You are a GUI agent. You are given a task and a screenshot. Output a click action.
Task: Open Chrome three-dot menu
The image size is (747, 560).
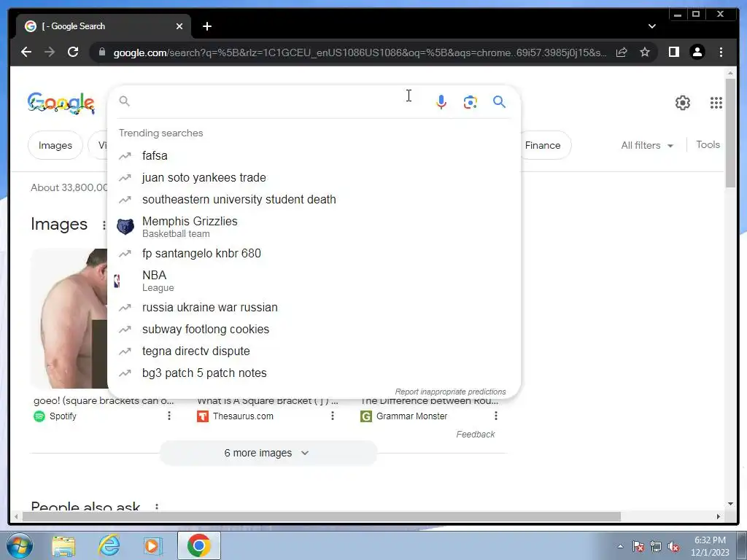coord(721,52)
